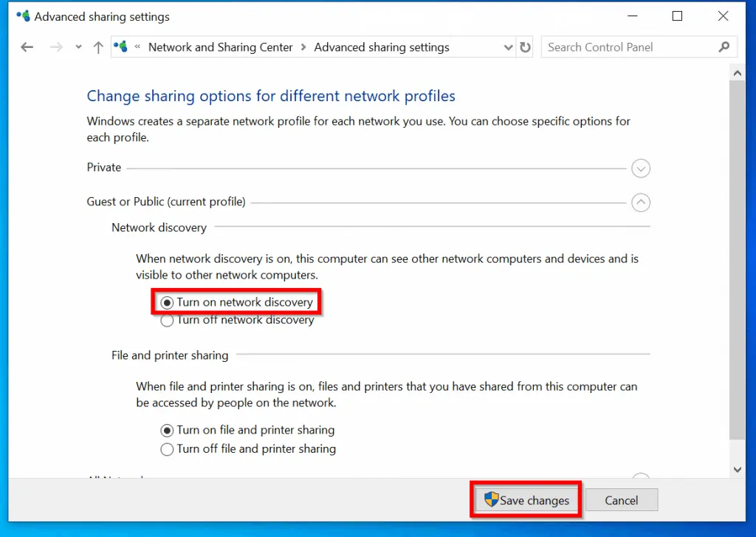Enable turn on network discovery
This screenshot has height=537, width=756.
pyautogui.click(x=167, y=302)
